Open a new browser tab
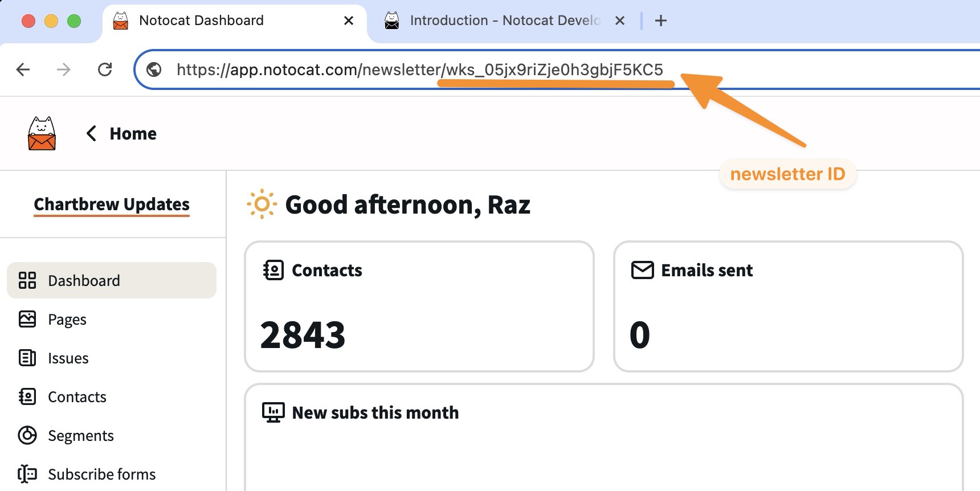Screen dimensions: 980x491 (x=661, y=21)
